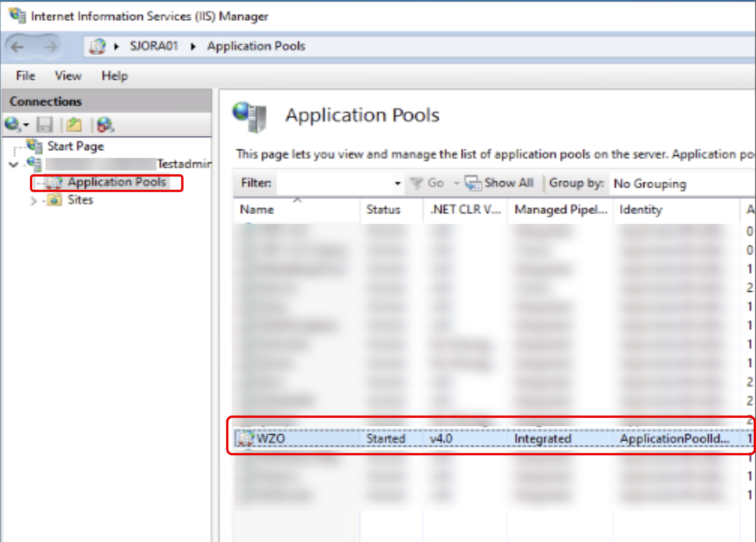This screenshot has height=542, width=756.
Task: Click the Show All button
Action: pos(500,183)
